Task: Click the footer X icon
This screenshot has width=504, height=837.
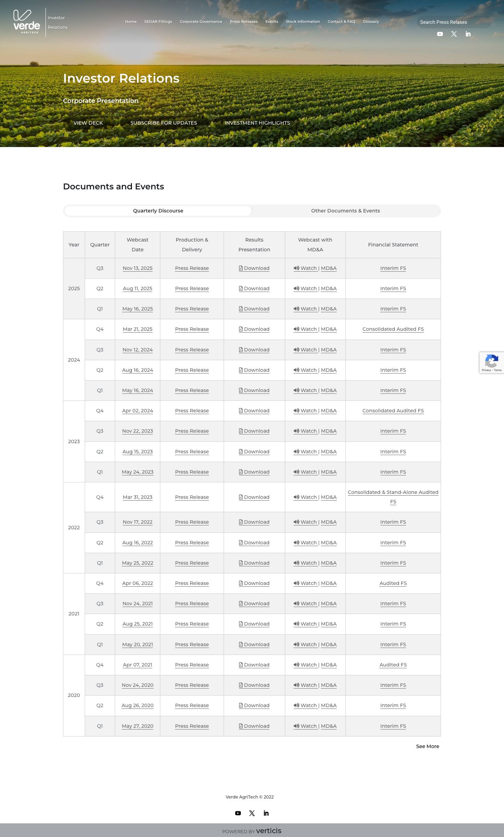Action: pyautogui.click(x=252, y=813)
